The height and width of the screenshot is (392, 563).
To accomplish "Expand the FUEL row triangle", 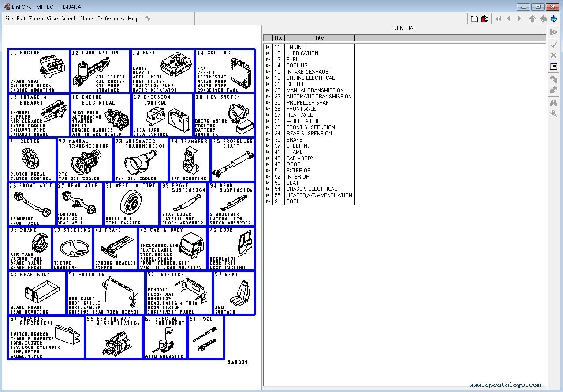I will 268,60.
